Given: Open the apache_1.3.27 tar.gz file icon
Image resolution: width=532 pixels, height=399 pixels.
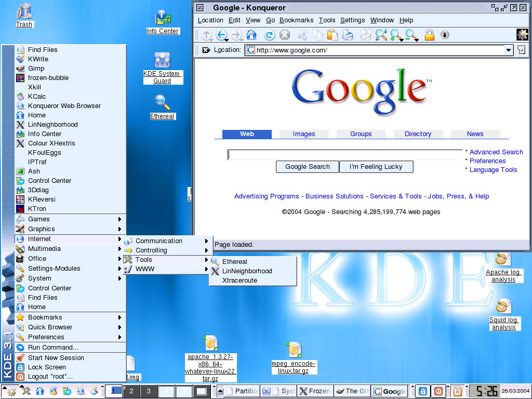Looking at the screenshot, I should coord(210,358).
